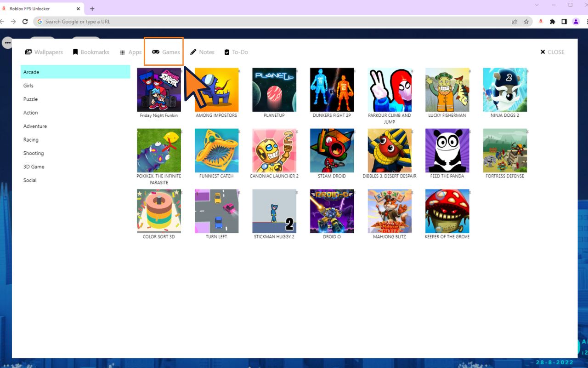This screenshot has height=368, width=588.
Task: Close the games overlay panel
Action: point(552,52)
